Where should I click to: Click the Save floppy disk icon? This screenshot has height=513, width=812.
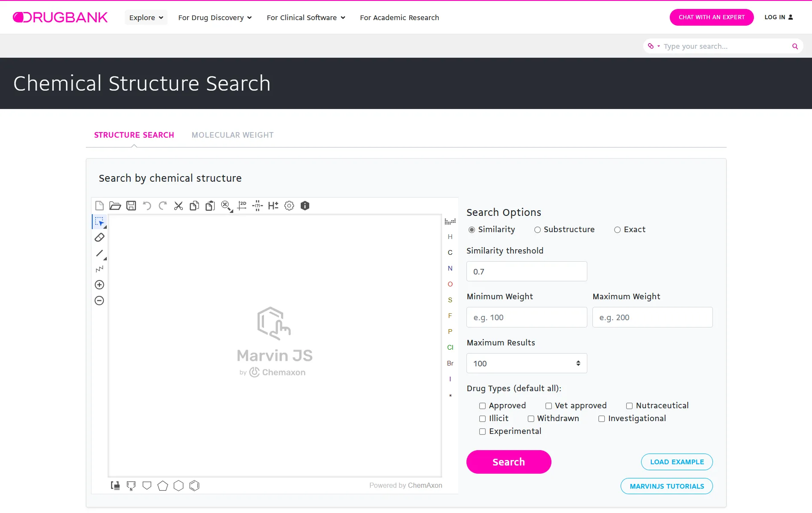click(x=131, y=206)
